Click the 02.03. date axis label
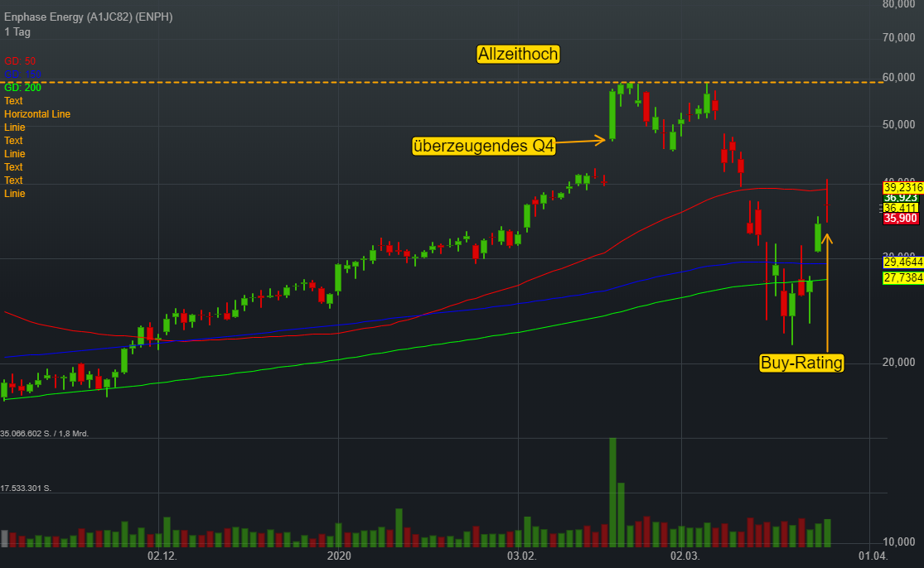Viewport: 924px width, 568px height. point(685,556)
